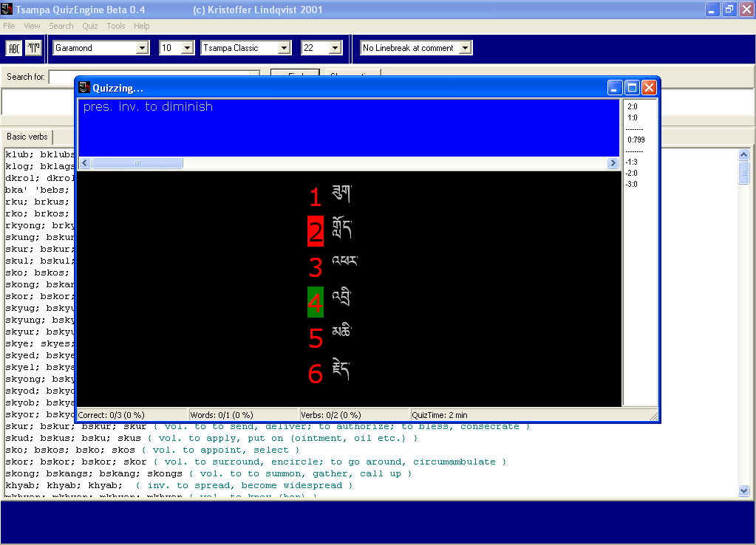Restore down the Tsampa QuizEngine main window
The height and width of the screenshot is (545, 756).
click(x=729, y=9)
